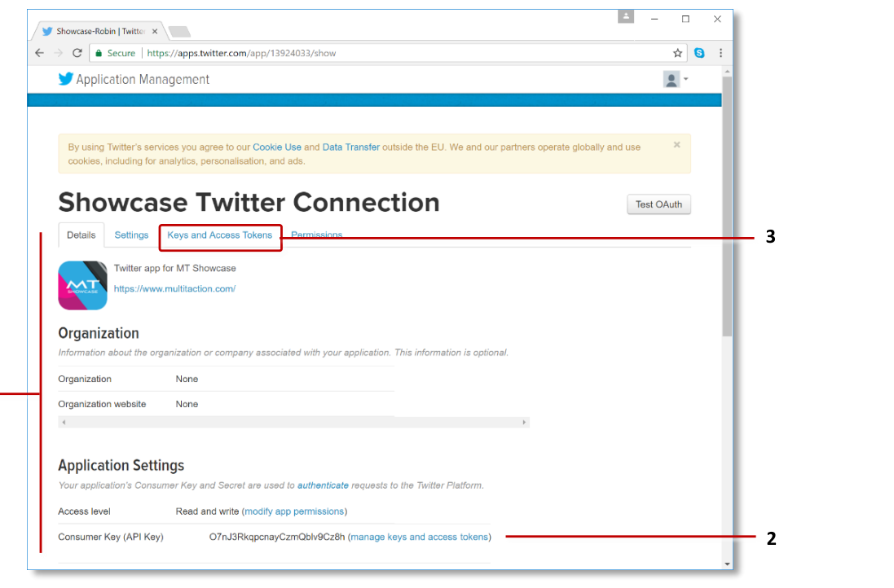Open the Keys and Access Tokens tab
The height and width of the screenshot is (588, 894).
(220, 235)
